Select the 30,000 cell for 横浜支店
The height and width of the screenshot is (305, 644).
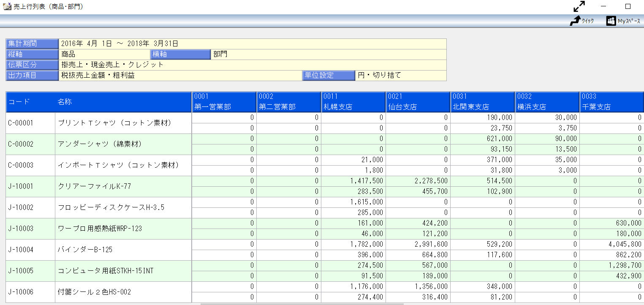coord(547,117)
